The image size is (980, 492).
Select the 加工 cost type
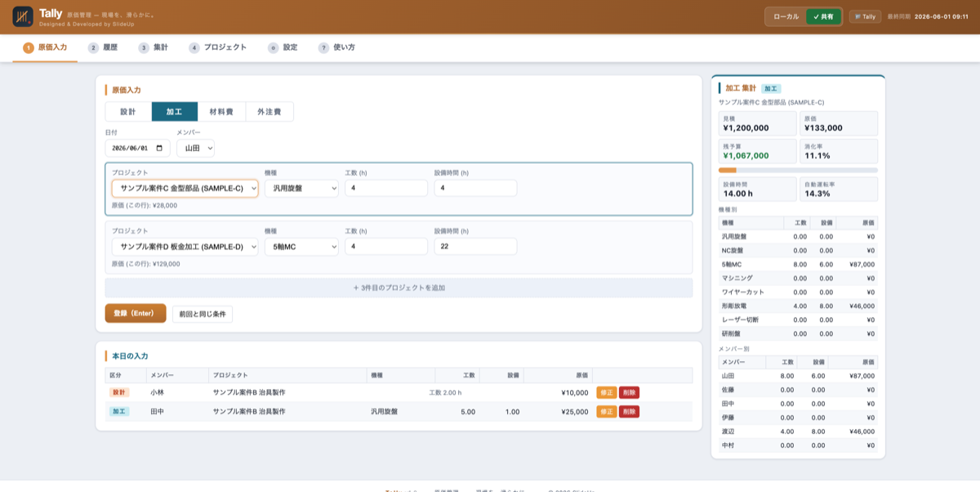(175, 111)
